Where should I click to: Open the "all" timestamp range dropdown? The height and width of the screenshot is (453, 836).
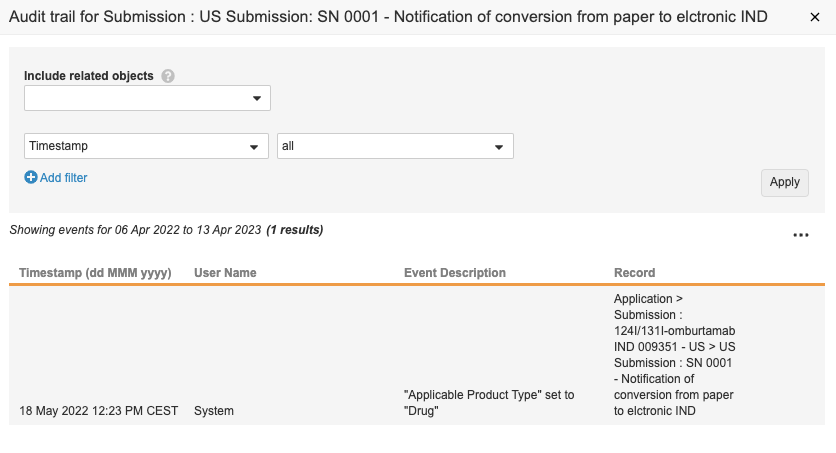(395, 146)
